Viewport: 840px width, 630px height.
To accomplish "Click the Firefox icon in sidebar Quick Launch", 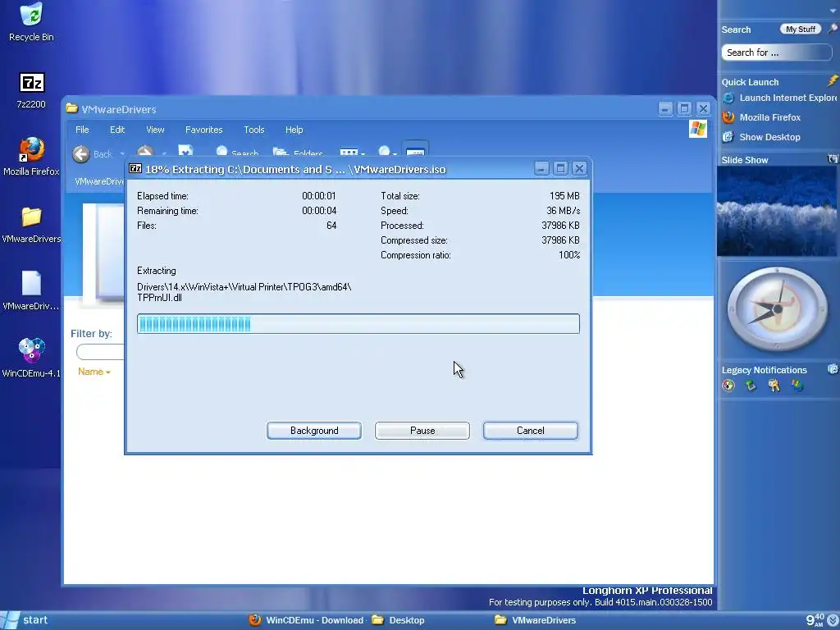I will coord(728,117).
